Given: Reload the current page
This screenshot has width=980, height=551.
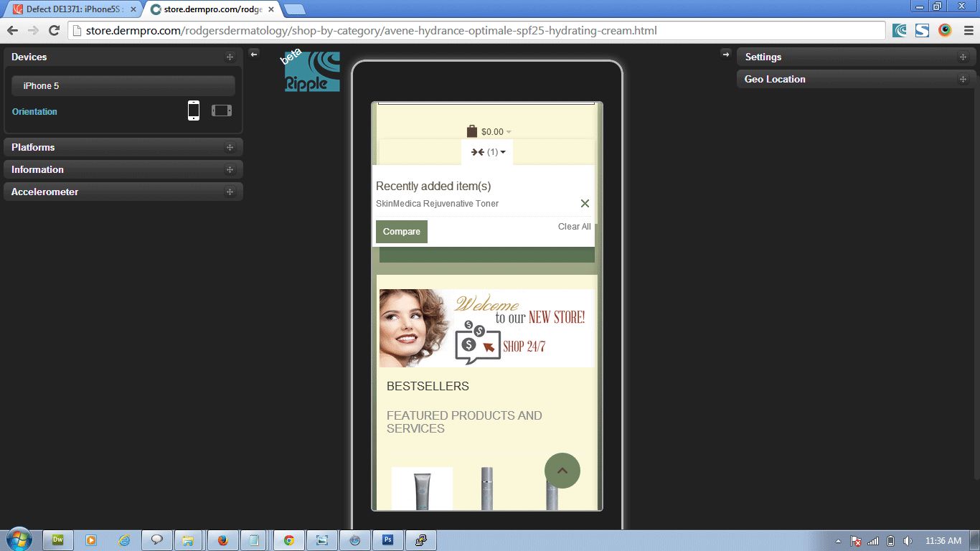Looking at the screenshot, I should (54, 30).
